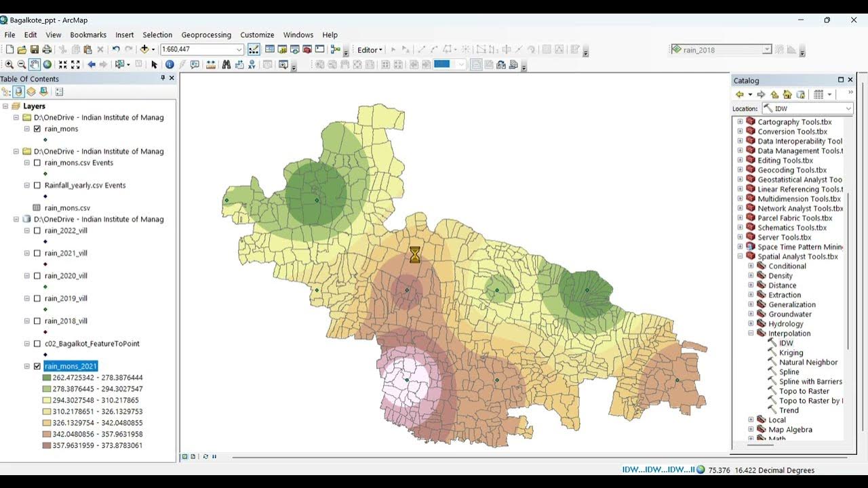Zoom to Full Extent globe
This screenshot has width=868, height=488.
pyautogui.click(x=47, y=64)
